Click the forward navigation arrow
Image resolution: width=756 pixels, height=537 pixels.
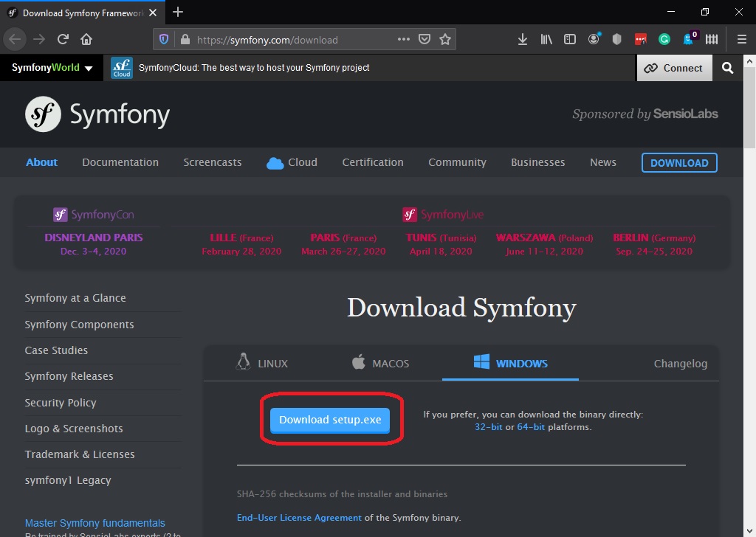pyautogui.click(x=39, y=40)
